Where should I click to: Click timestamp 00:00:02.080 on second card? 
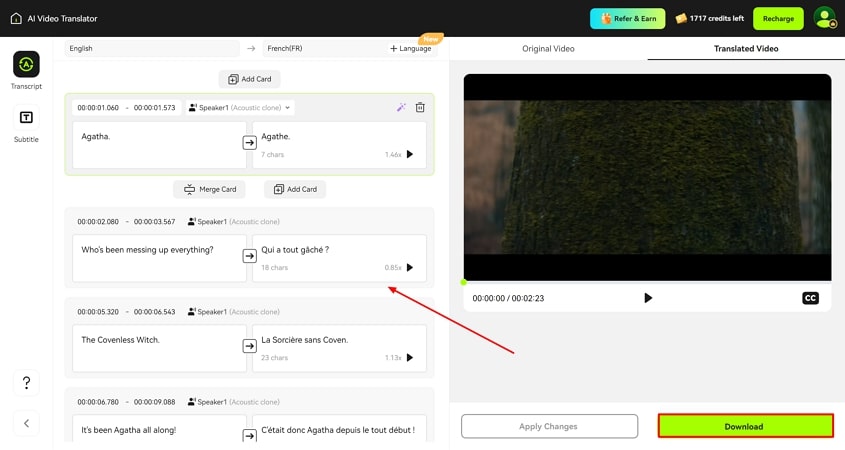98,221
